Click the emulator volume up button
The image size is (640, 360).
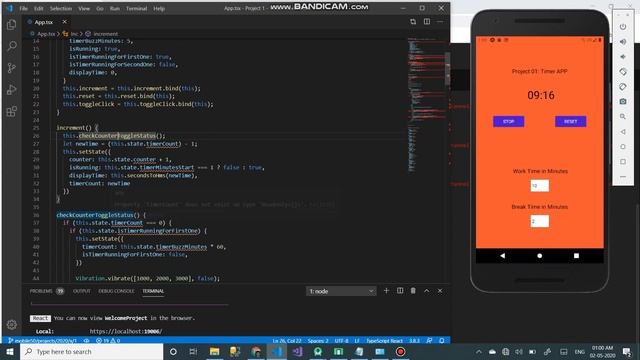(x=623, y=42)
